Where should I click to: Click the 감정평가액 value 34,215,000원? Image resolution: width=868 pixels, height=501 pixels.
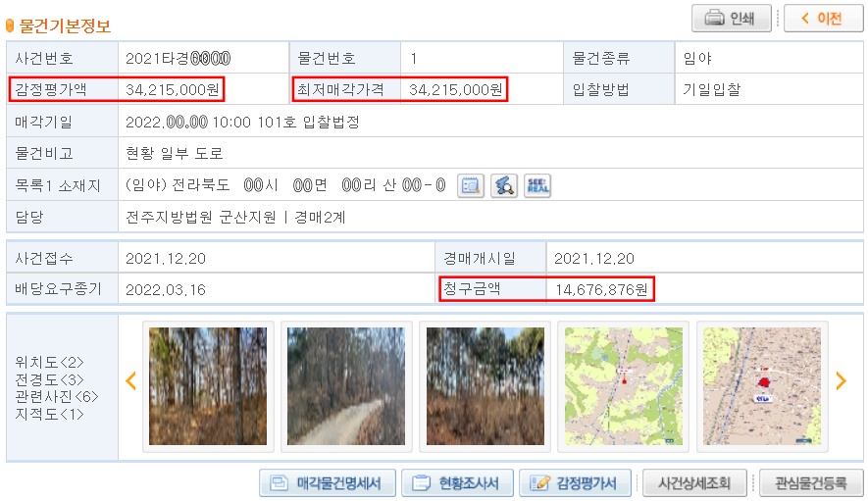click(173, 89)
